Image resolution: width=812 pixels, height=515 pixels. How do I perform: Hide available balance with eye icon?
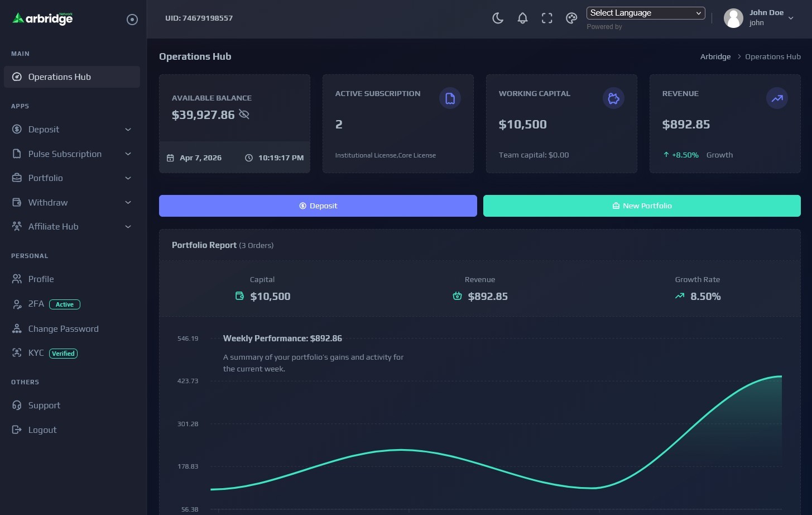pos(244,115)
